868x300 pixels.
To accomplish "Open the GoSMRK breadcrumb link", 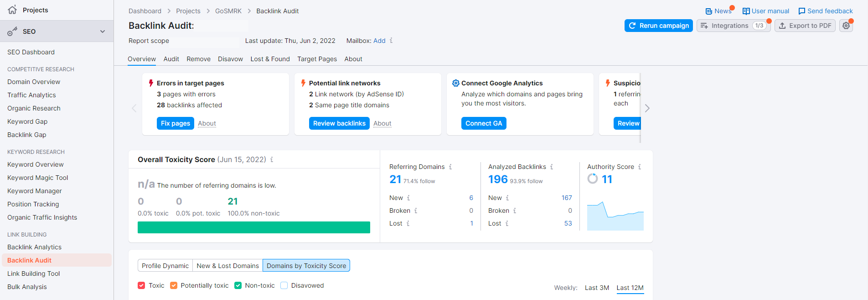I will [x=228, y=11].
